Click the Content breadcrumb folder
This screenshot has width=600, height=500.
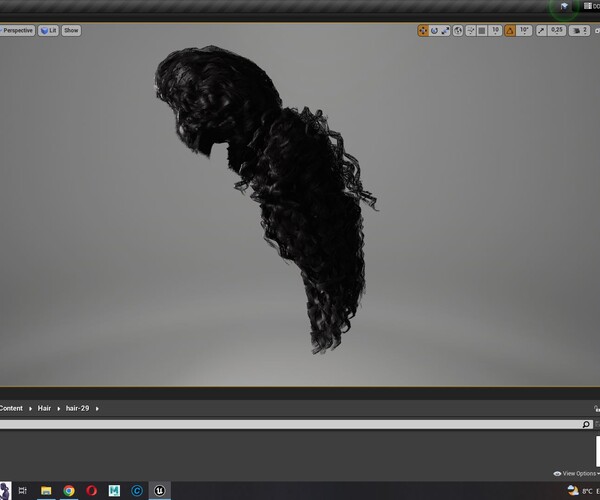coord(11,408)
